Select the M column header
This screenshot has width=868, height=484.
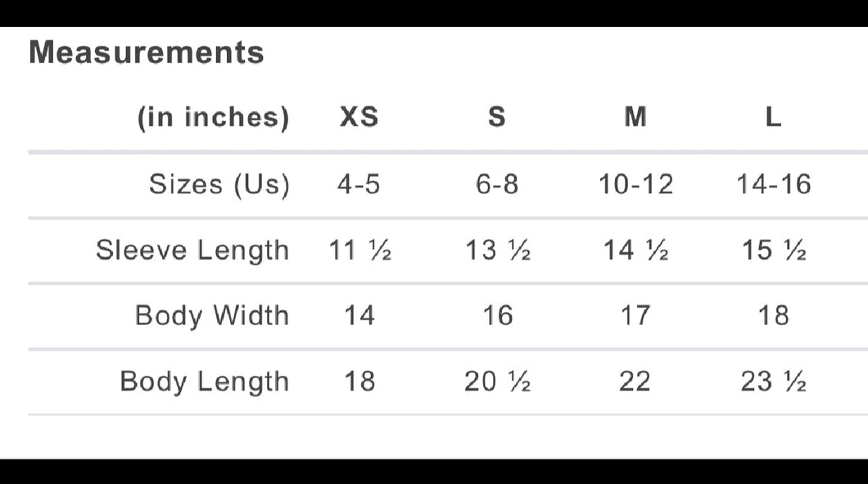(x=635, y=118)
